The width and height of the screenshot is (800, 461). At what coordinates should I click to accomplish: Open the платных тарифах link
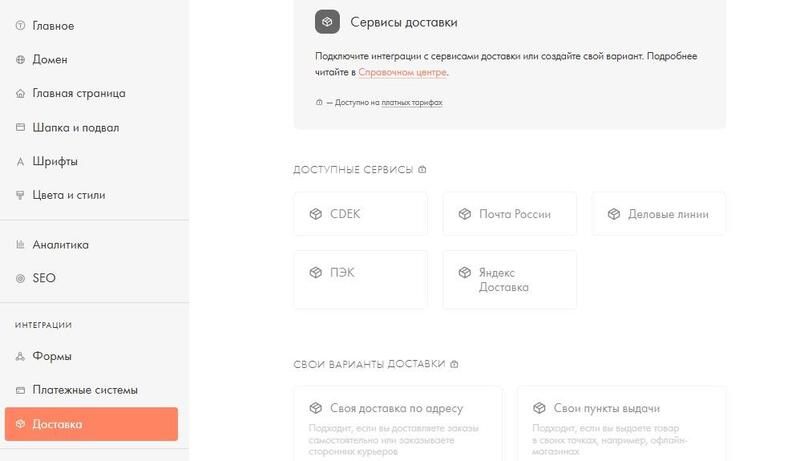pyautogui.click(x=412, y=103)
